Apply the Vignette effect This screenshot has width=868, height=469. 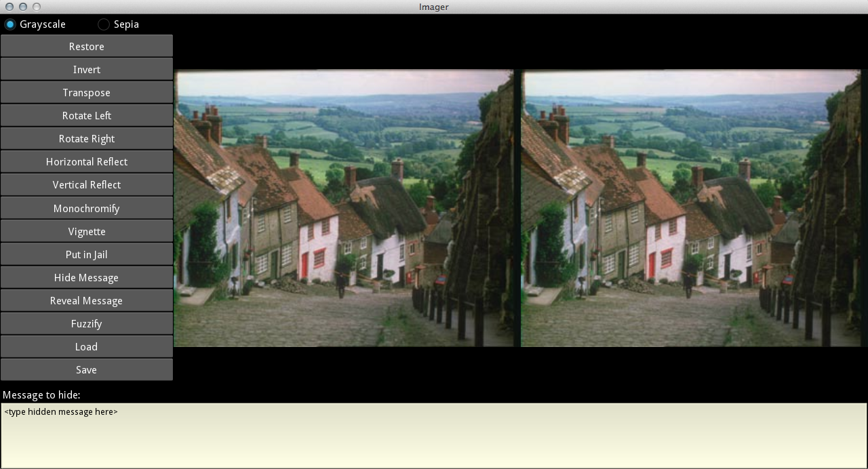[x=87, y=232]
